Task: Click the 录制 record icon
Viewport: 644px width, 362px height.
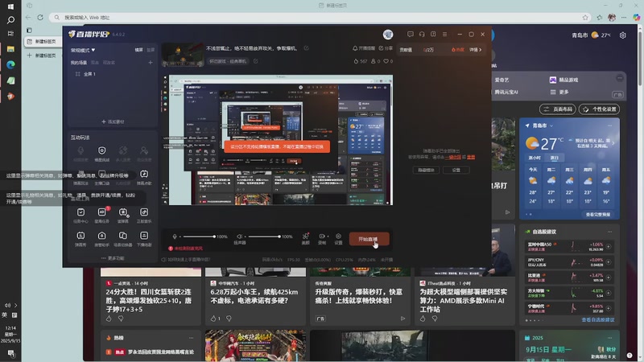Action: point(322,238)
